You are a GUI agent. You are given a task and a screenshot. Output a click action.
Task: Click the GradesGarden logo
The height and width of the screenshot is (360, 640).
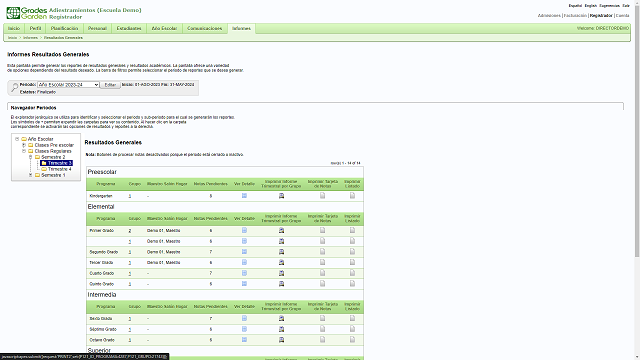point(26,13)
